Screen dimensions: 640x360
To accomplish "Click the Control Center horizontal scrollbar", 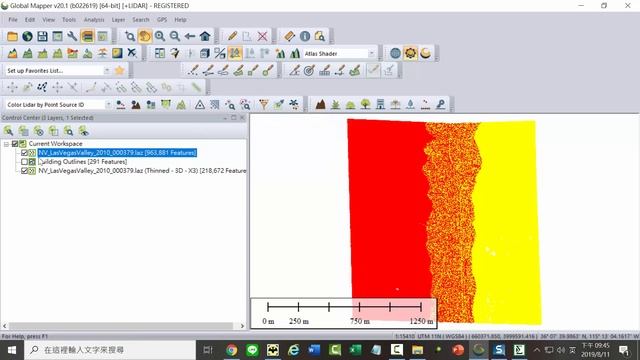I will tap(122, 326).
